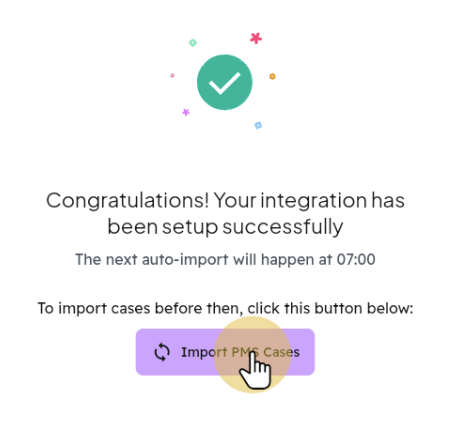Click the orange ring confetti shape
454x430 pixels.
272,76
